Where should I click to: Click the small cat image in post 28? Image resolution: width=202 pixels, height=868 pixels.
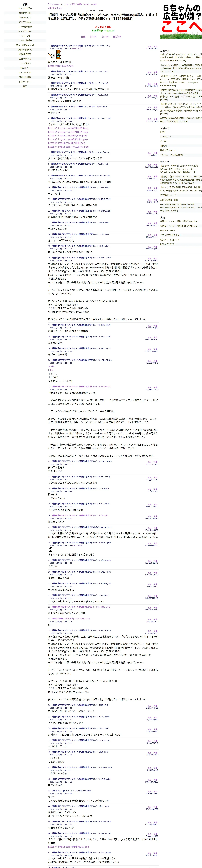(51, 549)
